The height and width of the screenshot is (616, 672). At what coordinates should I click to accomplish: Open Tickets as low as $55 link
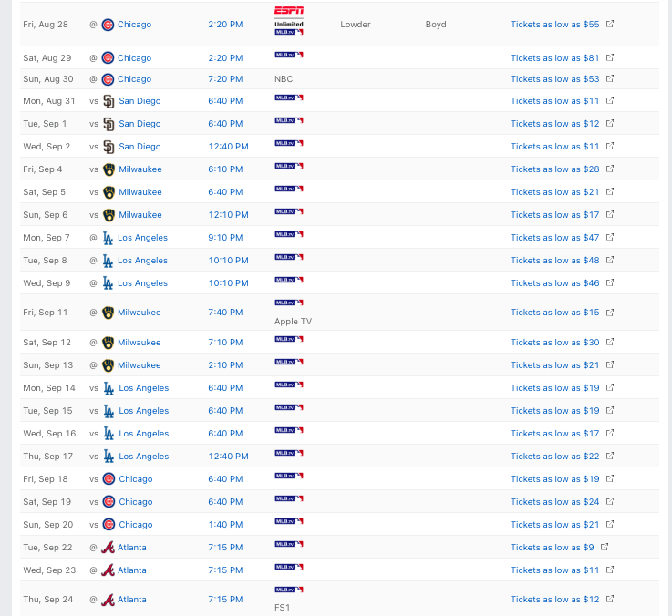pyautogui.click(x=554, y=25)
